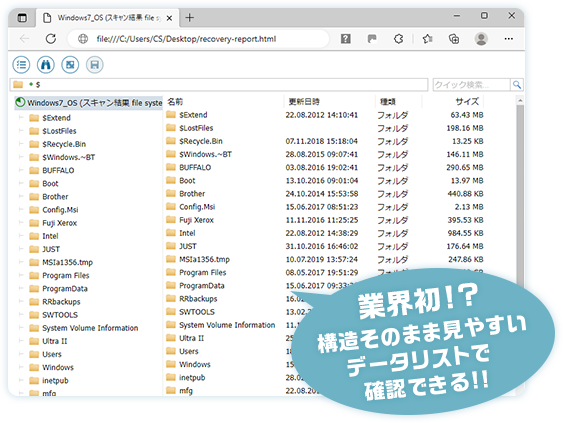This screenshot has width=563, height=423.
Task: Click the JUST list folder icon
Action: [x=171, y=246]
